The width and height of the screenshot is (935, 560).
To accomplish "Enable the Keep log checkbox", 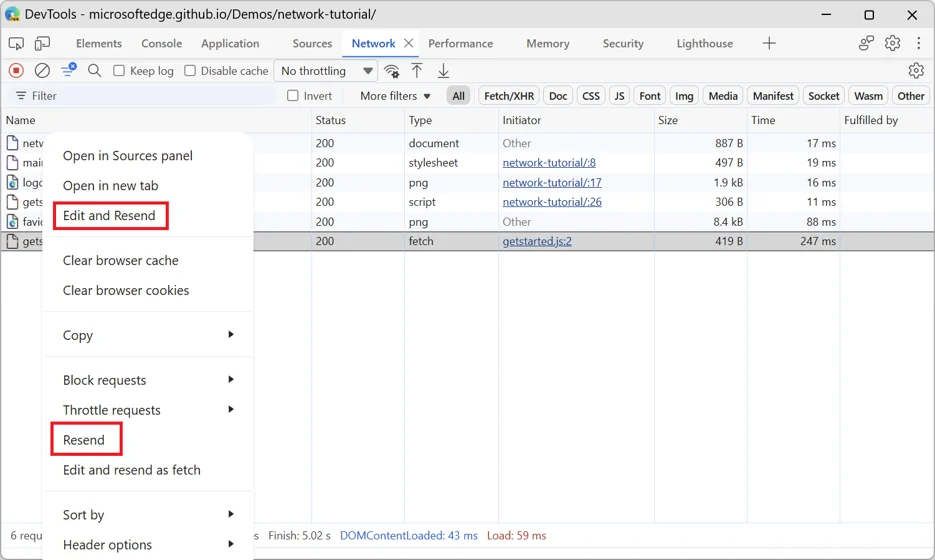I will pos(119,71).
